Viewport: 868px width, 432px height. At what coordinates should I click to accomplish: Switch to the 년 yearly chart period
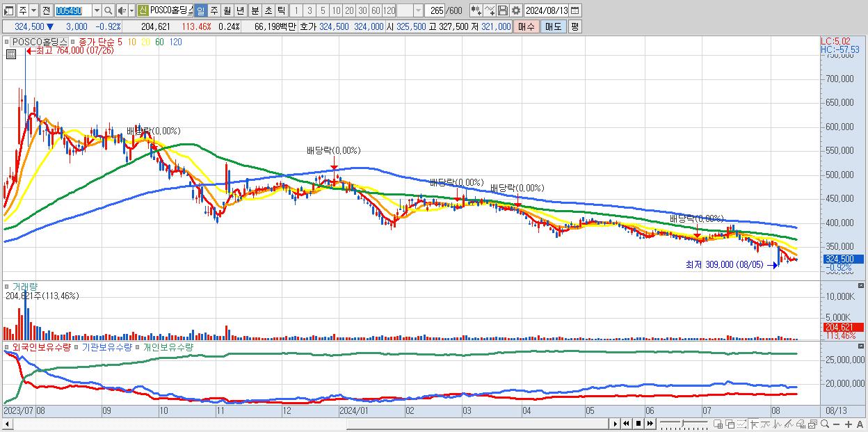click(240, 10)
